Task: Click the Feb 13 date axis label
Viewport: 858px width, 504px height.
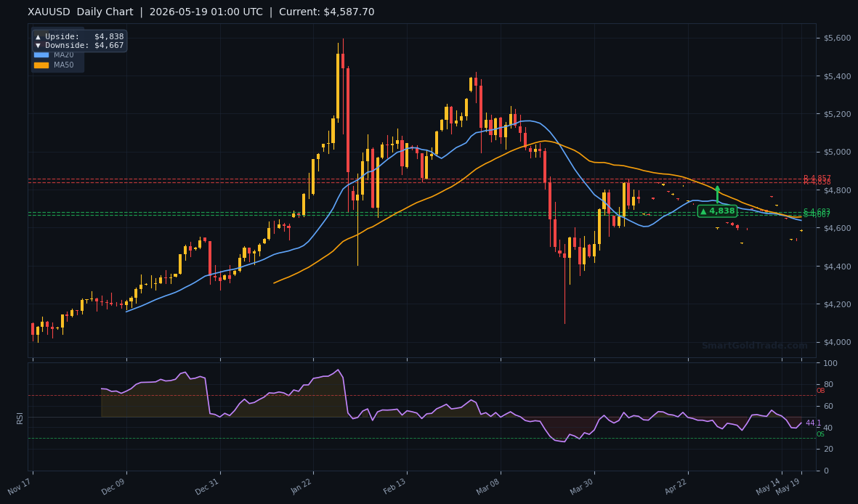Action: pos(396,485)
